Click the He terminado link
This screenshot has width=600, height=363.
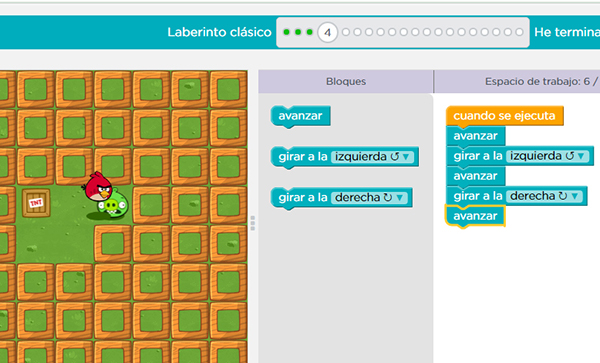click(x=567, y=32)
